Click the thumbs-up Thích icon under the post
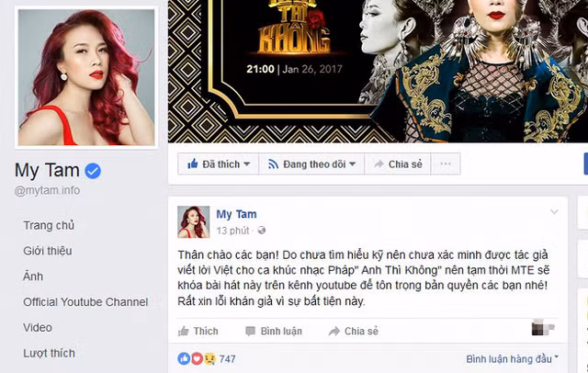The width and height of the screenshot is (588, 373). pos(184,331)
